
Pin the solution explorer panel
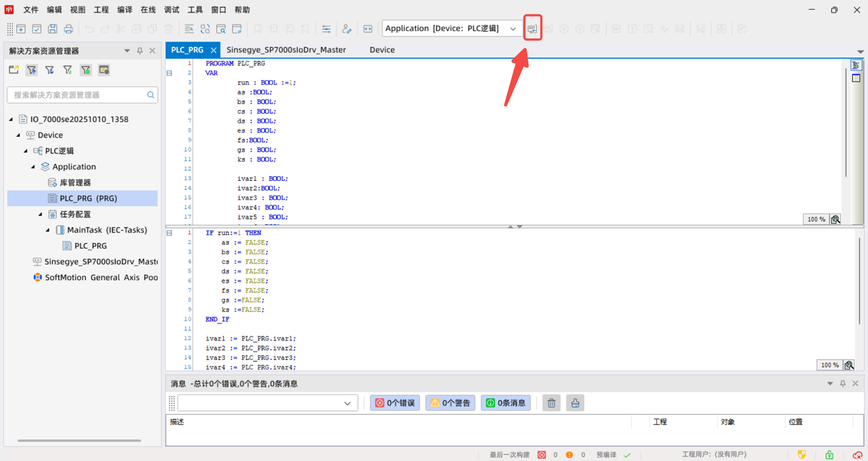point(140,51)
